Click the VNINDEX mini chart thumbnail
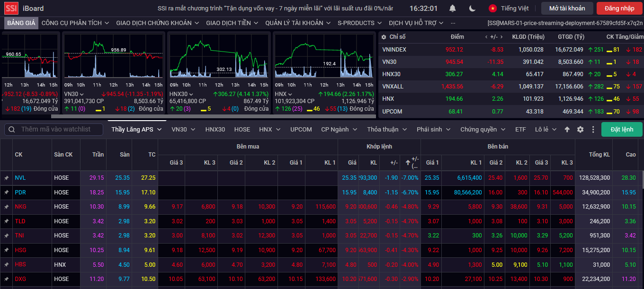This screenshot has width=644, height=289. coord(30,56)
